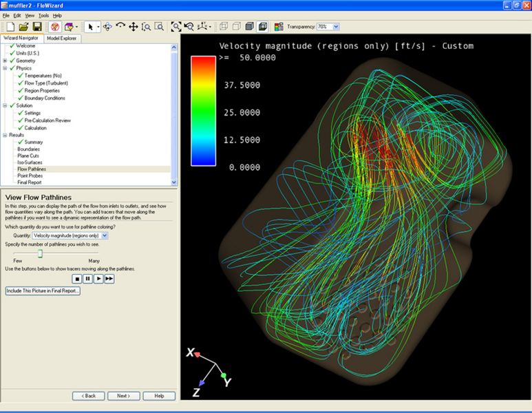Choose the pan (four-arrow) tool

click(x=133, y=26)
